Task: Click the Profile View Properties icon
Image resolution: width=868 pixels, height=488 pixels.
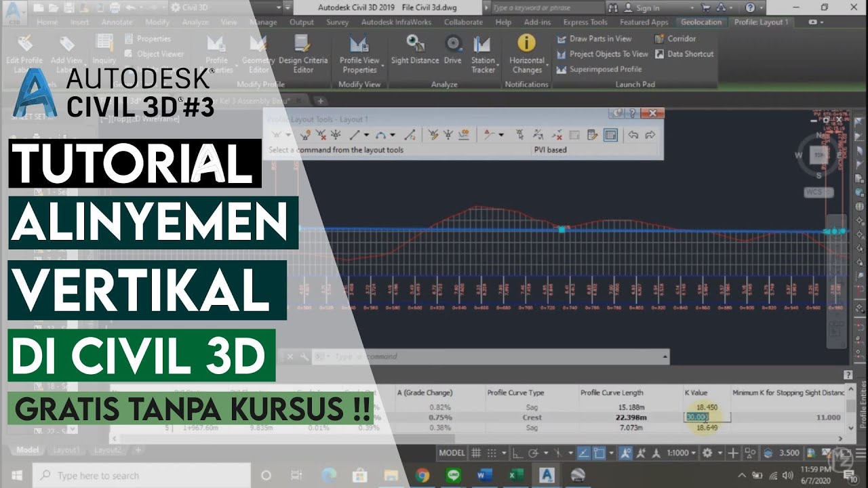Action: 359,45
